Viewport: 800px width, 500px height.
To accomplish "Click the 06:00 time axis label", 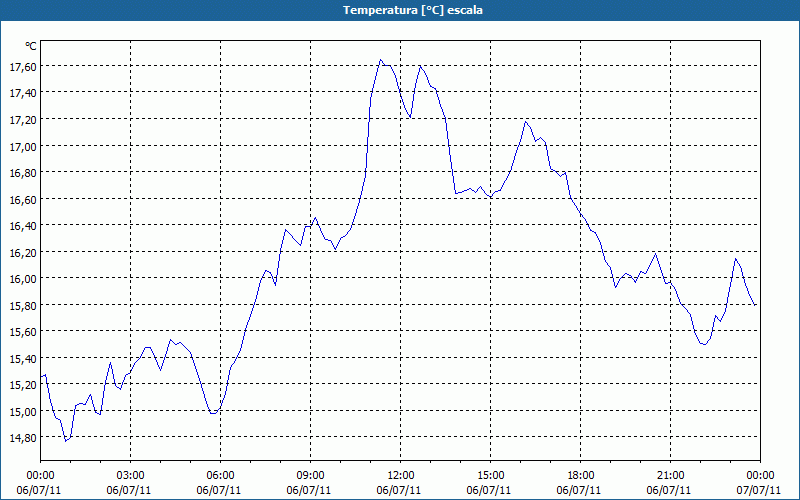I will tap(220, 476).
